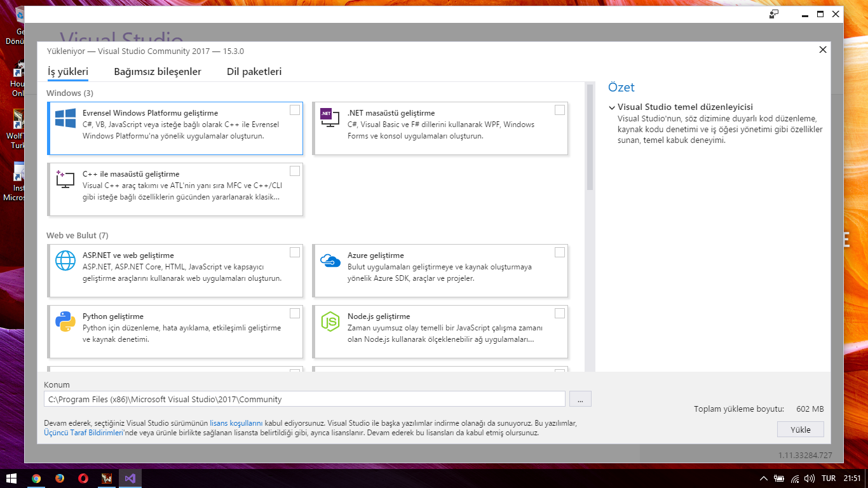
Task: Click the Web ve Bulut (7) heading
Action: click(x=78, y=236)
